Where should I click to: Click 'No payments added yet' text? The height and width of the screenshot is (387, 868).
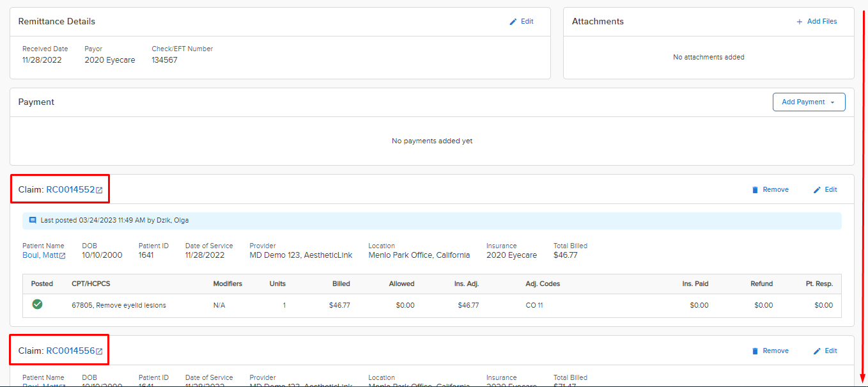click(x=432, y=141)
